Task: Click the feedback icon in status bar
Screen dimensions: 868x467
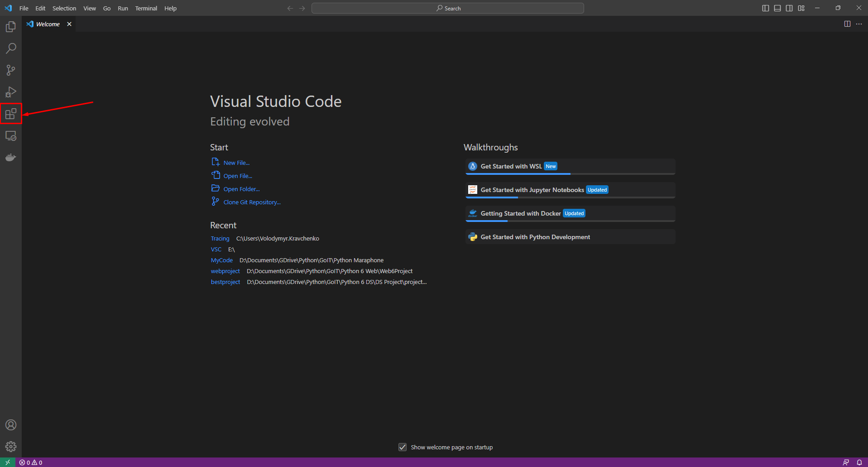Action: (x=846, y=462)
